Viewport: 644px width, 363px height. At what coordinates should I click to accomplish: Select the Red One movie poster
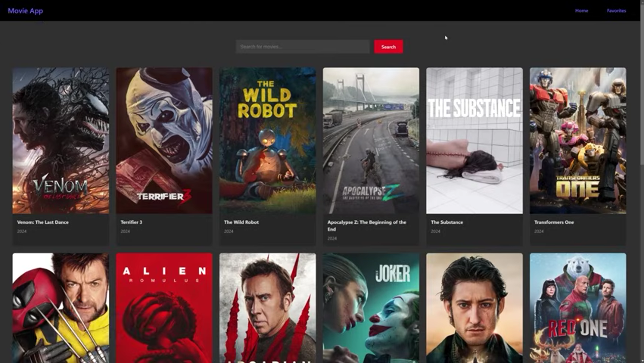point(578,308)
